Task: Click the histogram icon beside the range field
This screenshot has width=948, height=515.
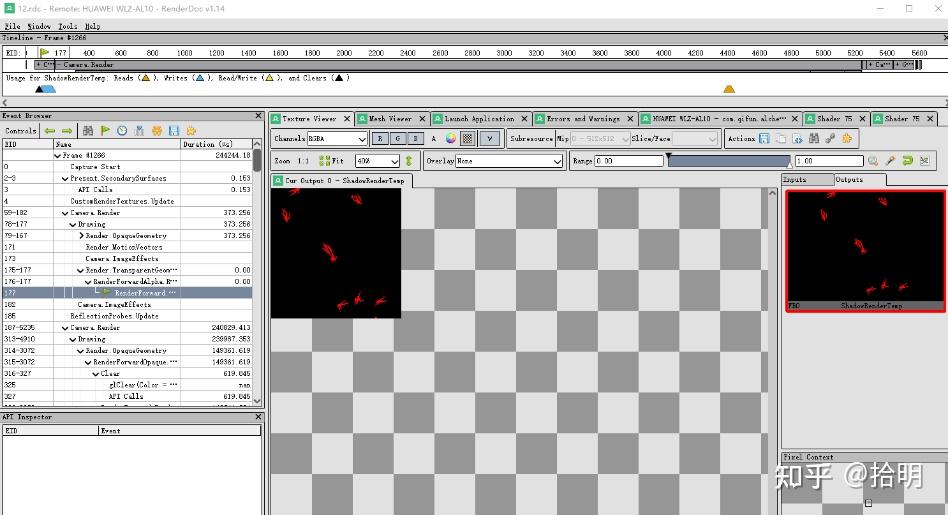Action: [x=924, y=161]
